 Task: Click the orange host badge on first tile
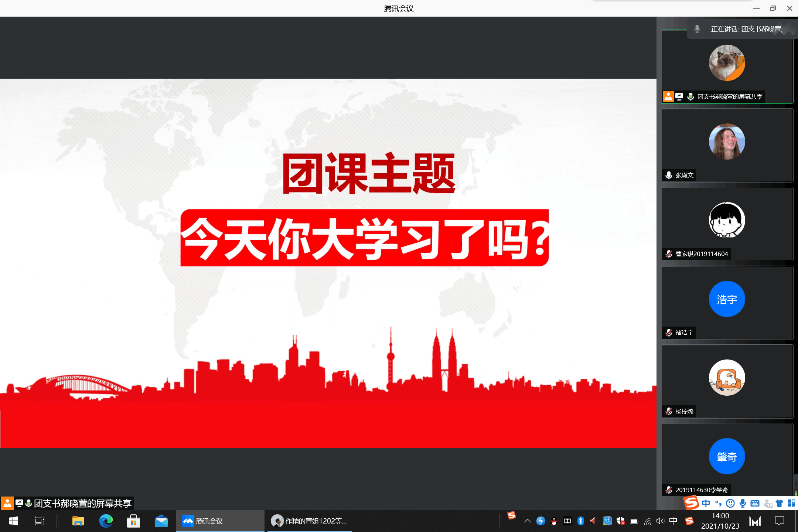click(x=668, y=96)
